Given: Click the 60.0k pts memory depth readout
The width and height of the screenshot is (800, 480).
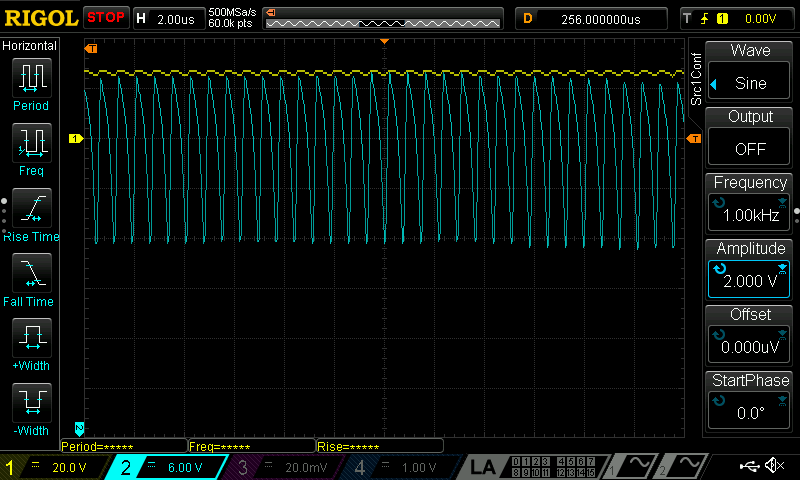Looking at the screenshot, I should (x=230, y=23).
